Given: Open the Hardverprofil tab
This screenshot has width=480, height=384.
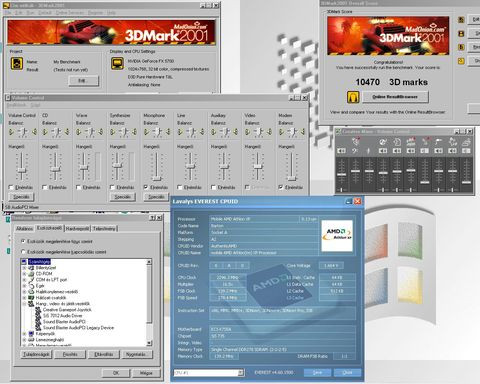Looking at the screenshot, I should (x=77, y=229).
